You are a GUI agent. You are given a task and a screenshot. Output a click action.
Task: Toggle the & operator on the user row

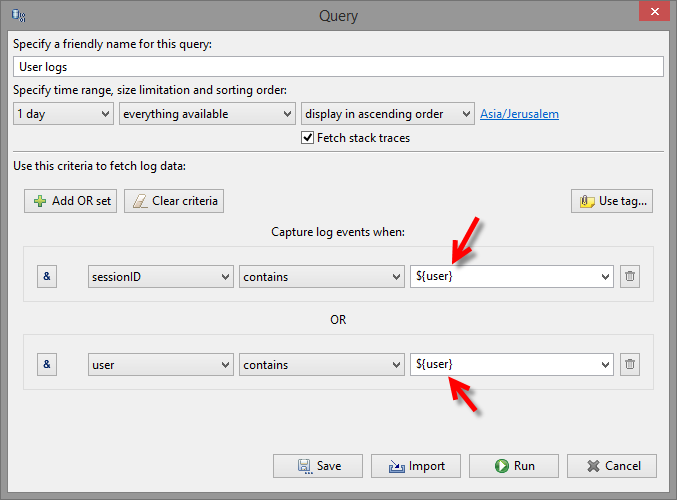pos(47,364)
